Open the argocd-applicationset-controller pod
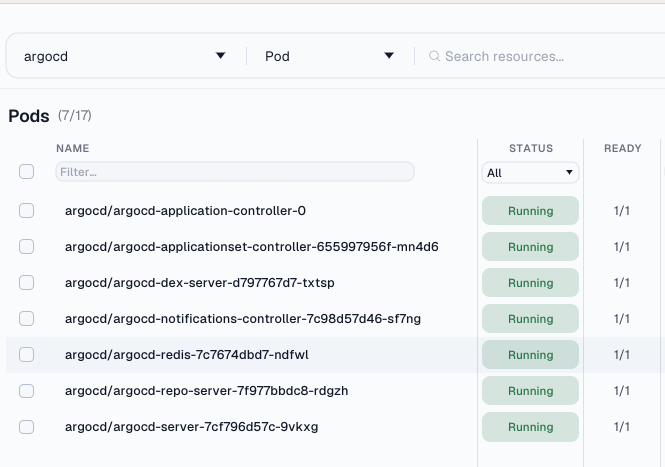The image size is (665, 467). 251,246
